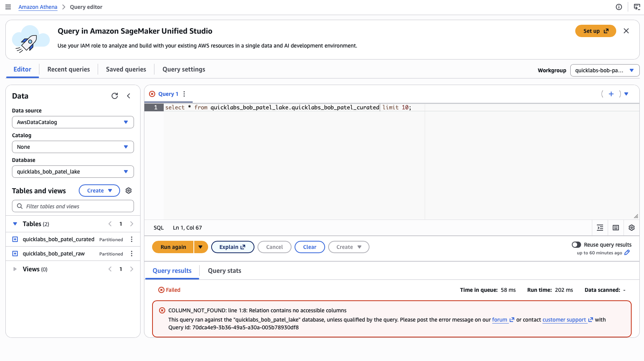Collapse the Data side panel
The image size is (644, 361).
[129, 96]
